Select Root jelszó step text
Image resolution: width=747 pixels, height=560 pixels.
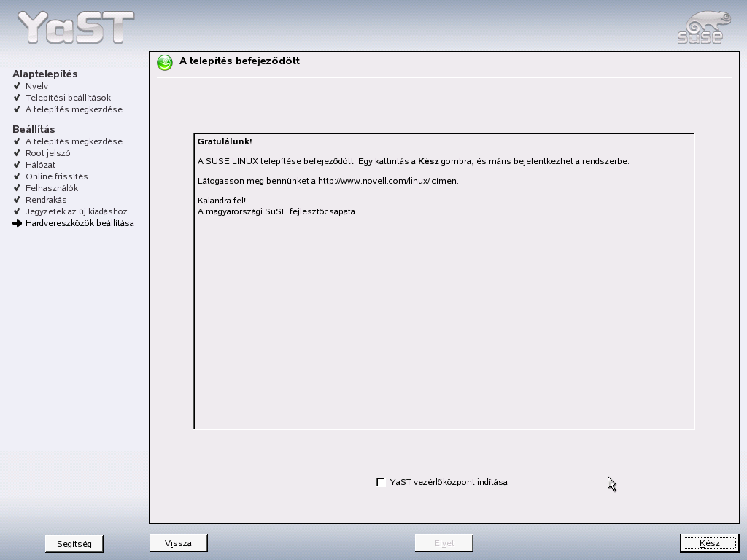pos(47,153)
